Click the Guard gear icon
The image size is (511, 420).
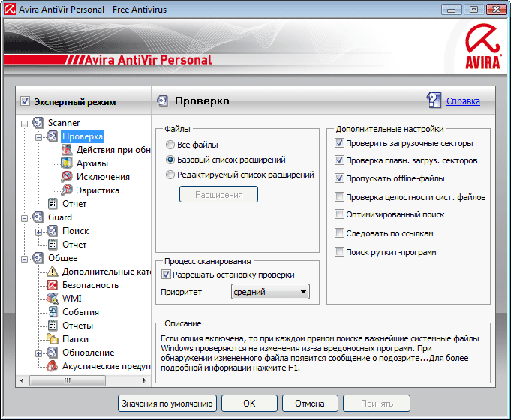pos(38,217)
